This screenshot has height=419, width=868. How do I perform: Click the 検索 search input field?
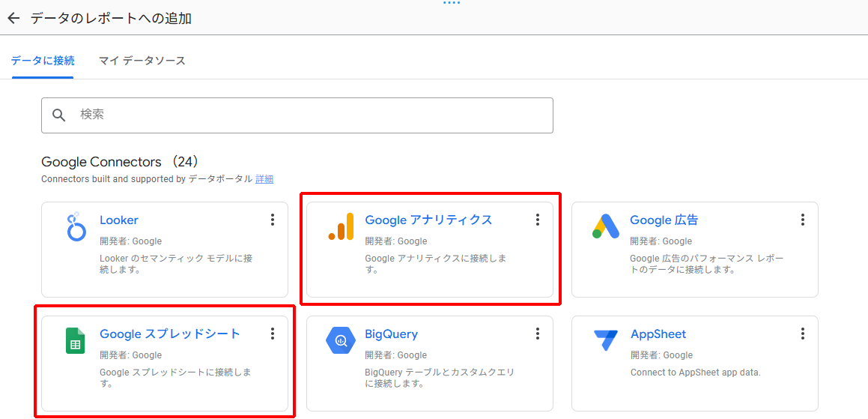click(x=297, y=115)
